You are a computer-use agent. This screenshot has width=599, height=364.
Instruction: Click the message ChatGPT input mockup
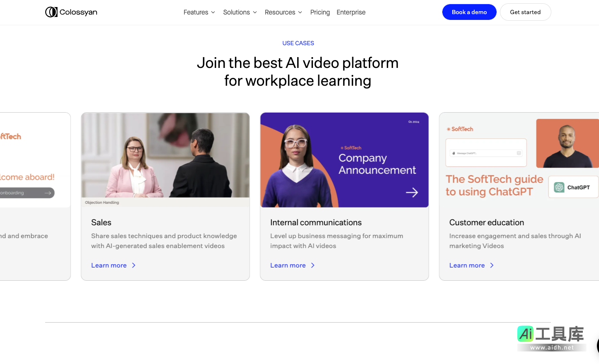486,153
